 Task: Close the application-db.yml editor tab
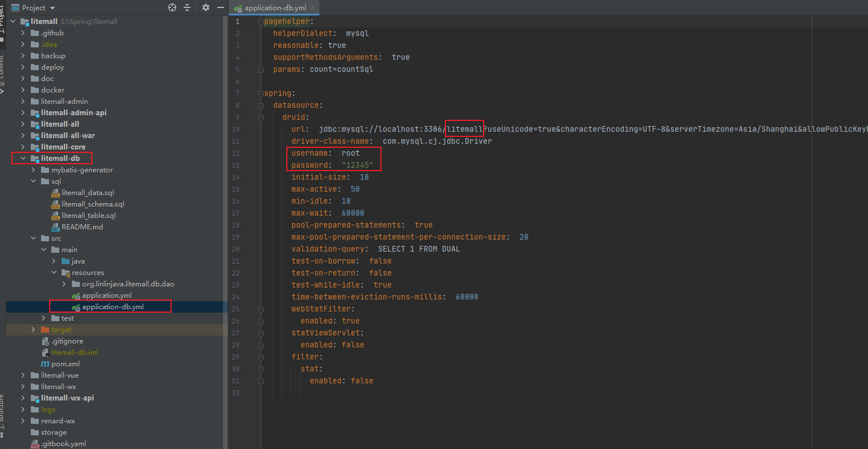(314, 8)
